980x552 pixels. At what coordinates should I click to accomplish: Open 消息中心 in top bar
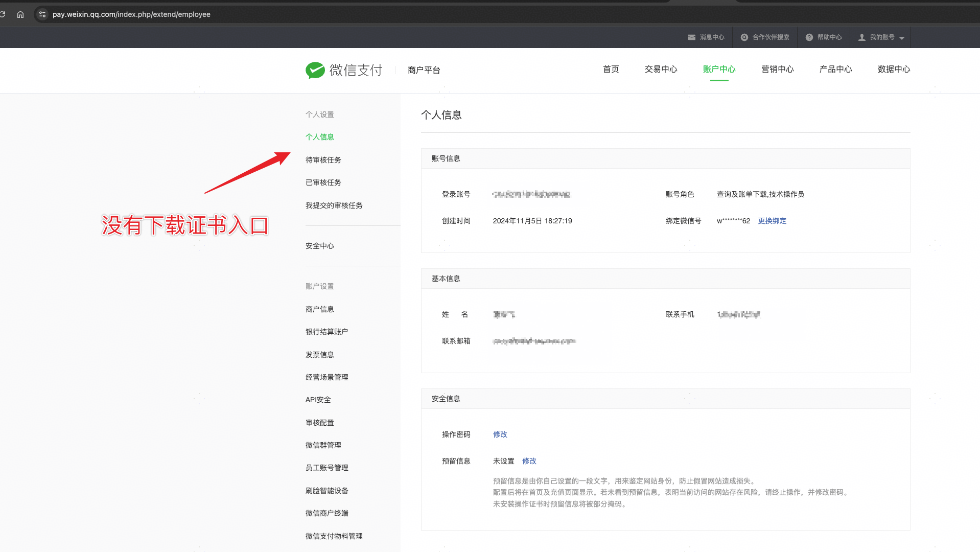(x=712, y=37)
